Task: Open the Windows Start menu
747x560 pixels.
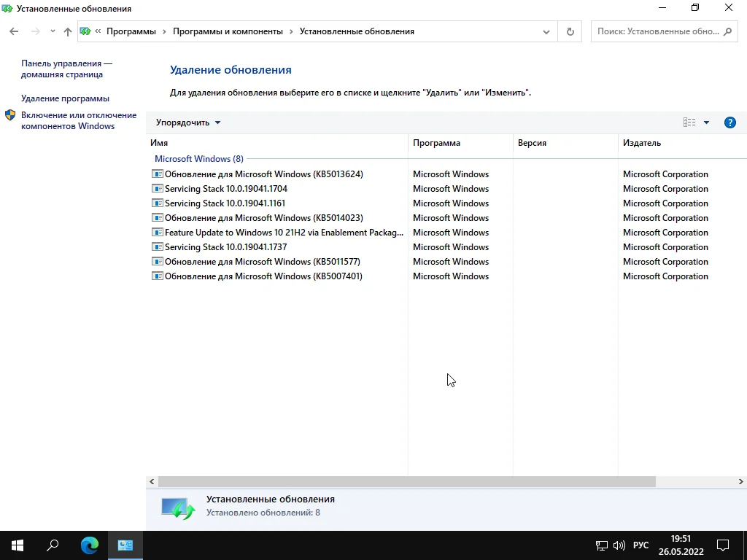Action: (x=18, y=545)
